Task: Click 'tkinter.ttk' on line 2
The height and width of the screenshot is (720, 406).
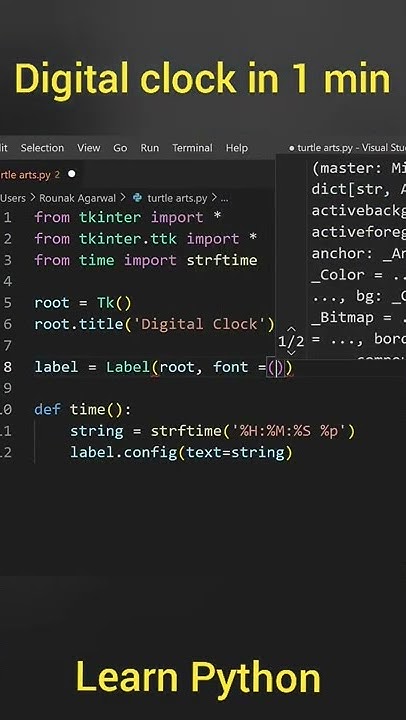Action: [x=128, y=239]
